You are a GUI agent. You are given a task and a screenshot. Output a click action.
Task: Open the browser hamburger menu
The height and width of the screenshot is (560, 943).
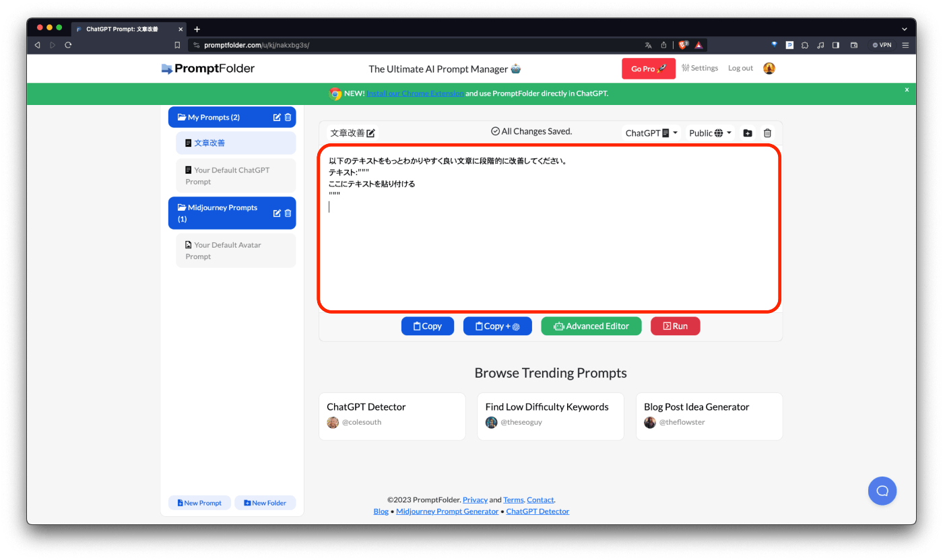click(905, 45)
